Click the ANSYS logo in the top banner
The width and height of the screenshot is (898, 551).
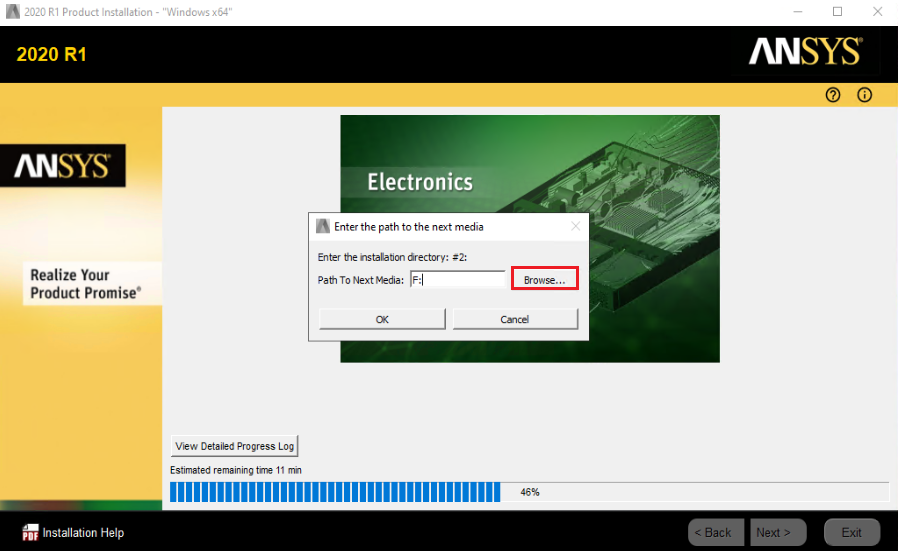pyautogui.click(x=805, y=52)
